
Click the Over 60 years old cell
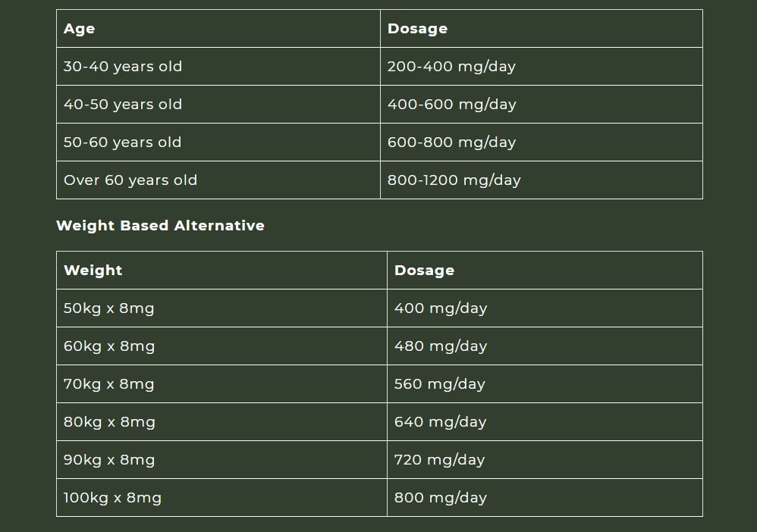pyautogui.click(x=218, y=180)
